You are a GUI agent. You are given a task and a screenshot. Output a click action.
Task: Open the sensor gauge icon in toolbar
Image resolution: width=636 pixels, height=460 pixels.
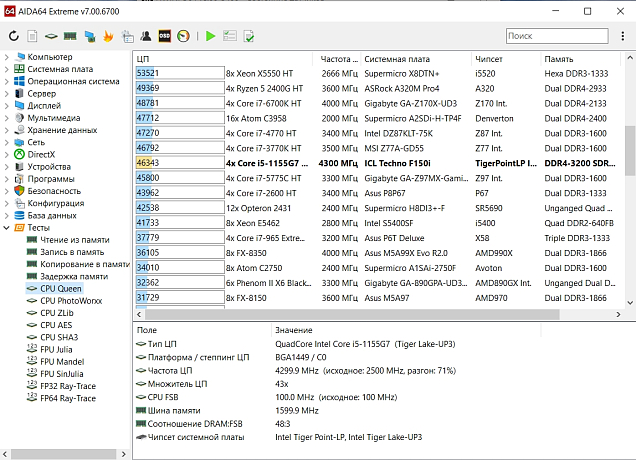(x=184, y=36)
